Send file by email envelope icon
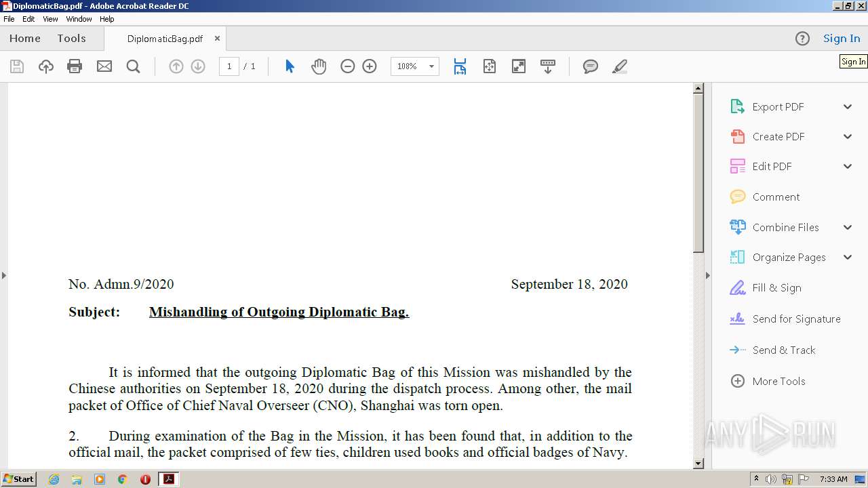The image size is (868, 488). pyautogui.click(x=104, y=66)
